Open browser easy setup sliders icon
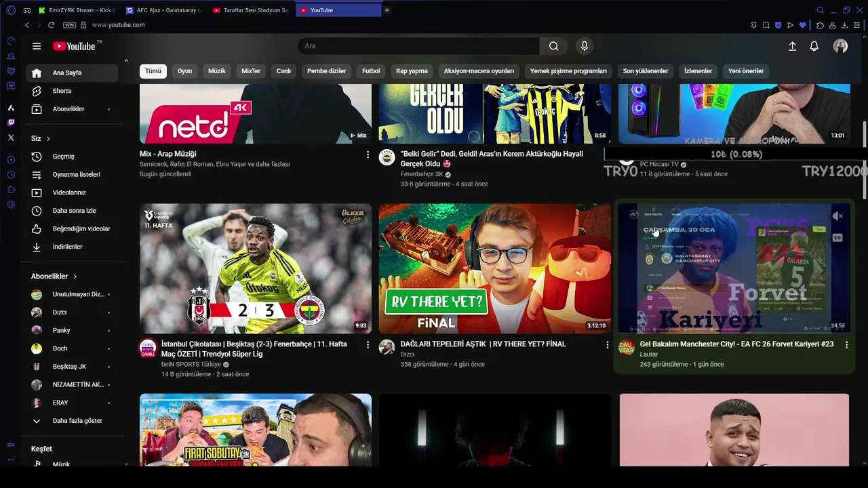Image resolution: width=868 pixels, height=488 pixels. 857,25
